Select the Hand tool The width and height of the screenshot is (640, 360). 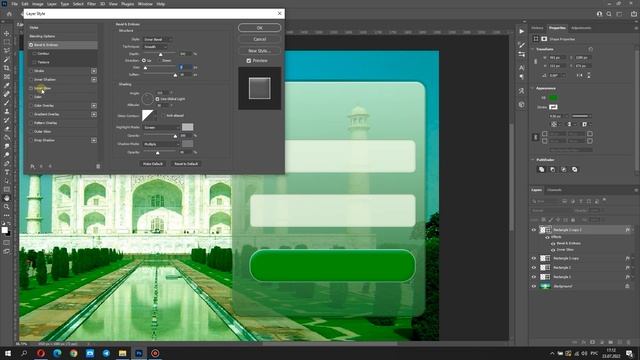tap(7, 198)
